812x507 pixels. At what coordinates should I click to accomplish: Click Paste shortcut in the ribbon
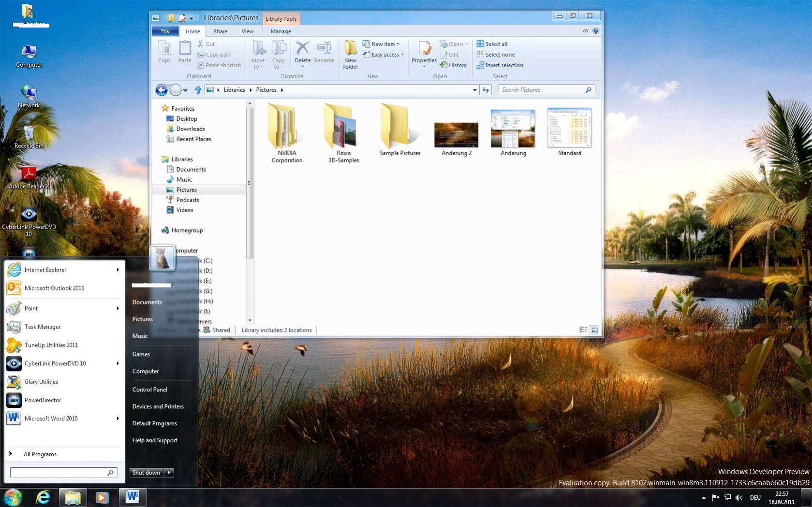[x=219, y=65]
